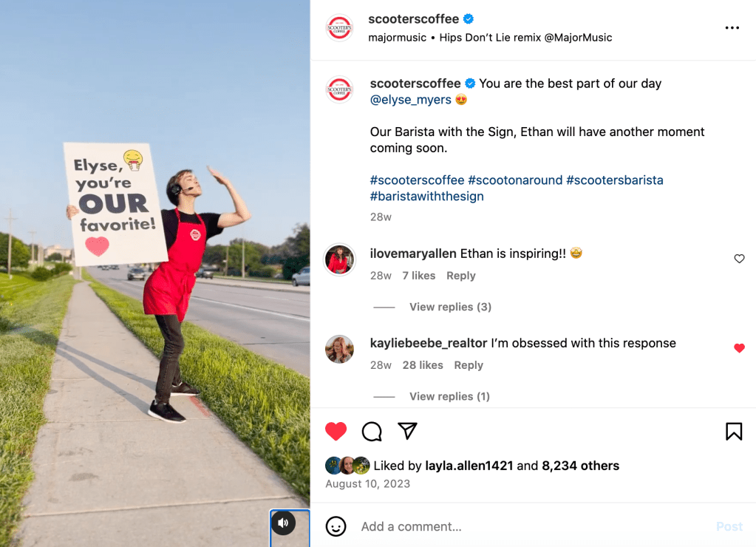This screenshot has width=756, height=547.
Task: View the 8,234 others likes list
Action: [x=581, y=466]
